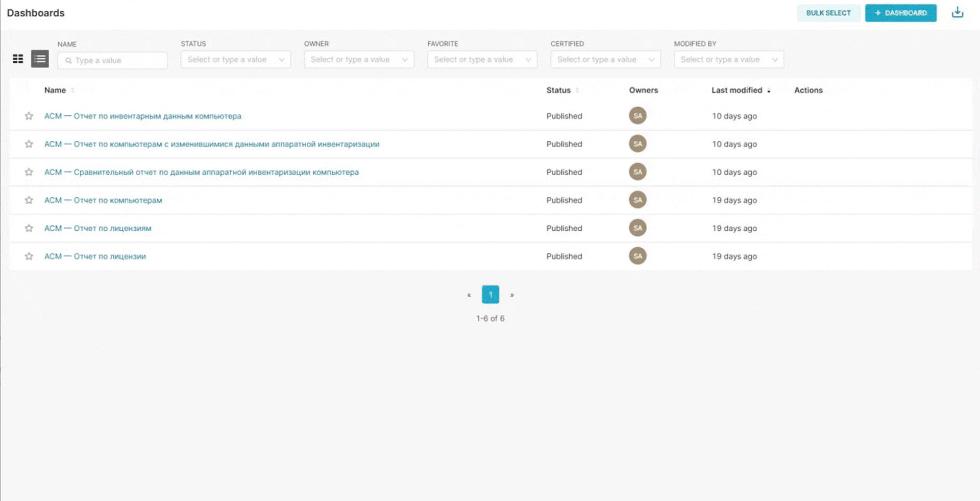The width and height of the screenshot is (980, 501).
Task: Add 'Отчет по лицензии' to favorites
Action: 29,256
